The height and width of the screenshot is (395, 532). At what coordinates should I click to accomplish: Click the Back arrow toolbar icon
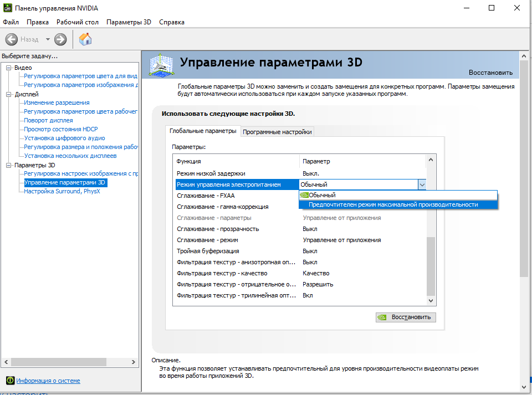coord(11,39)
